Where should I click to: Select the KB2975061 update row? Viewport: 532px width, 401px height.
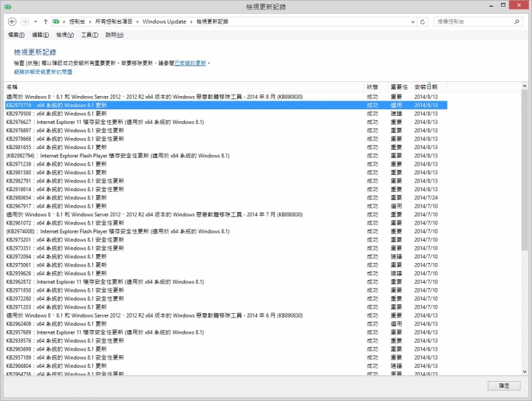[226, 264]
